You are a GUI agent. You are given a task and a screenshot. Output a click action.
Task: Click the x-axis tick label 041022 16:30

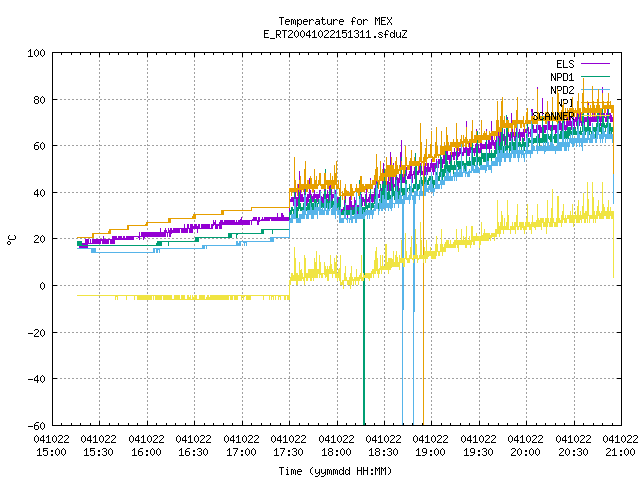coord(194,446)
